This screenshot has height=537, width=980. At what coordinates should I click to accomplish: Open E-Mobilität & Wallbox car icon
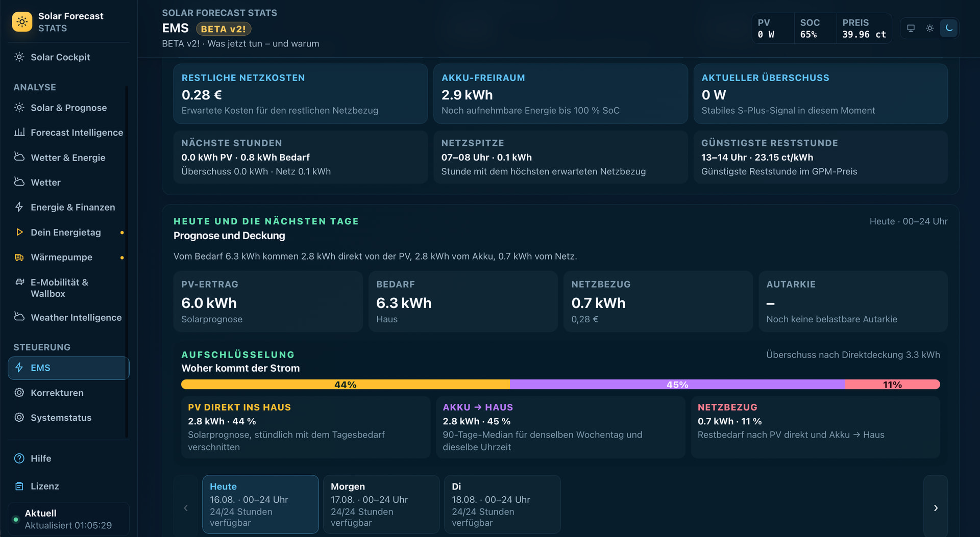(x=19, y=282)
